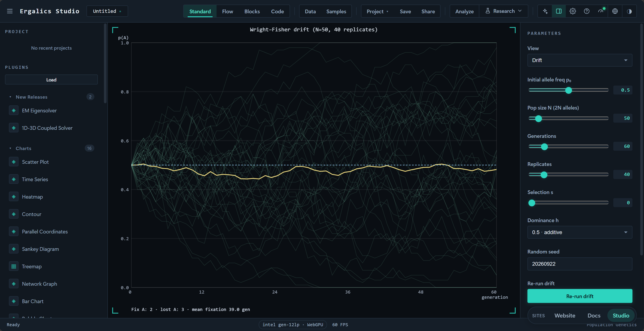The width and height of the screenshot is (644, 331).
Task: Click the AI sparkle assistant icon
Action: (x=545, y=11)
